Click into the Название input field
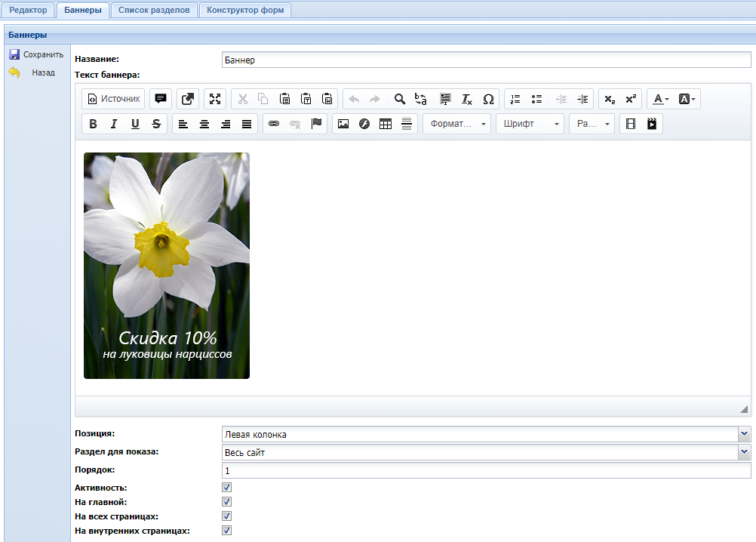This screenshot has width=756, height=542. (x=486, y=60)
